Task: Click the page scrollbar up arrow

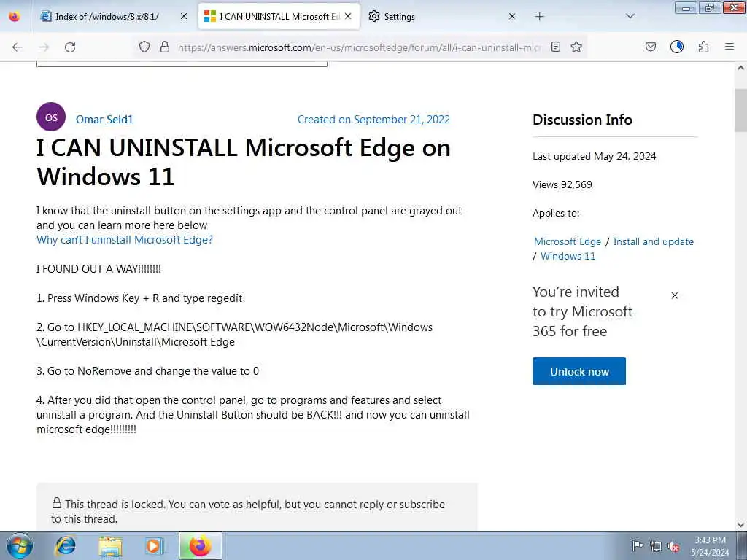Action: pos(740,68)
